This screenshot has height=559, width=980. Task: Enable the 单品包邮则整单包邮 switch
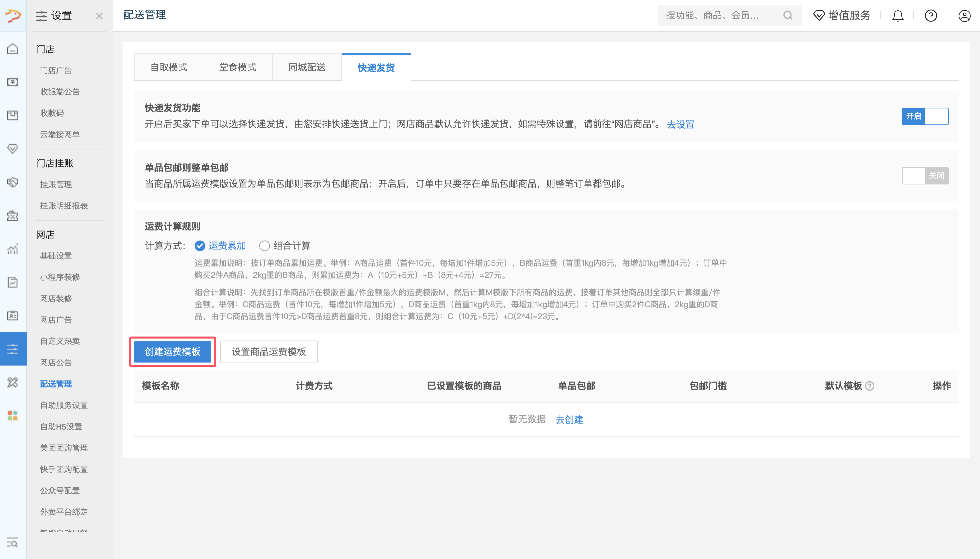(925, 175)
